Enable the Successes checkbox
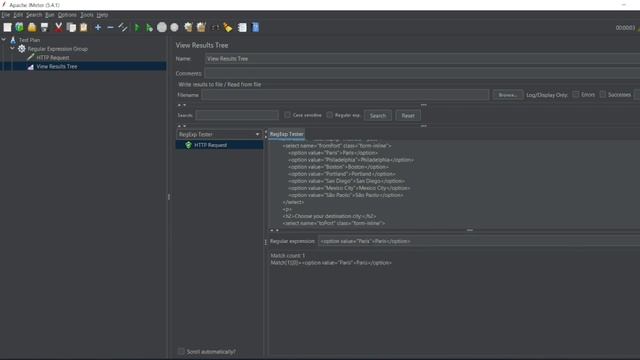Image resolution: width=640 pixels, height=360 pixels. [602, 94]
